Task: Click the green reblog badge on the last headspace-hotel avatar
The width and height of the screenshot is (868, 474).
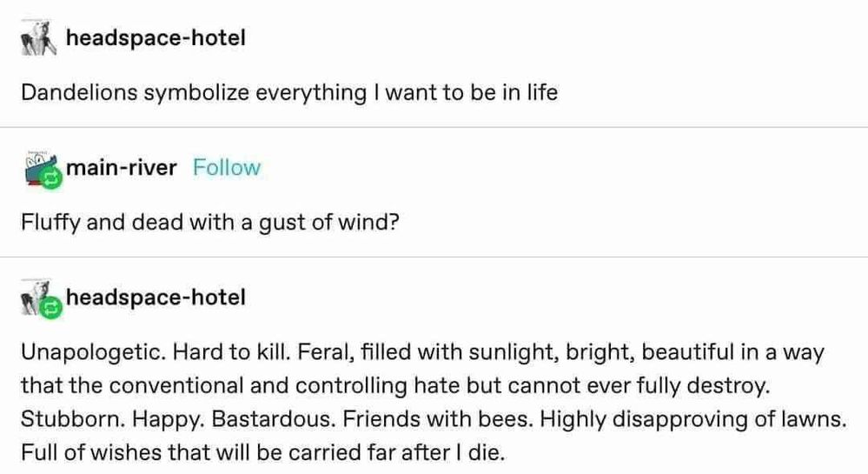Action: (51, 308)
